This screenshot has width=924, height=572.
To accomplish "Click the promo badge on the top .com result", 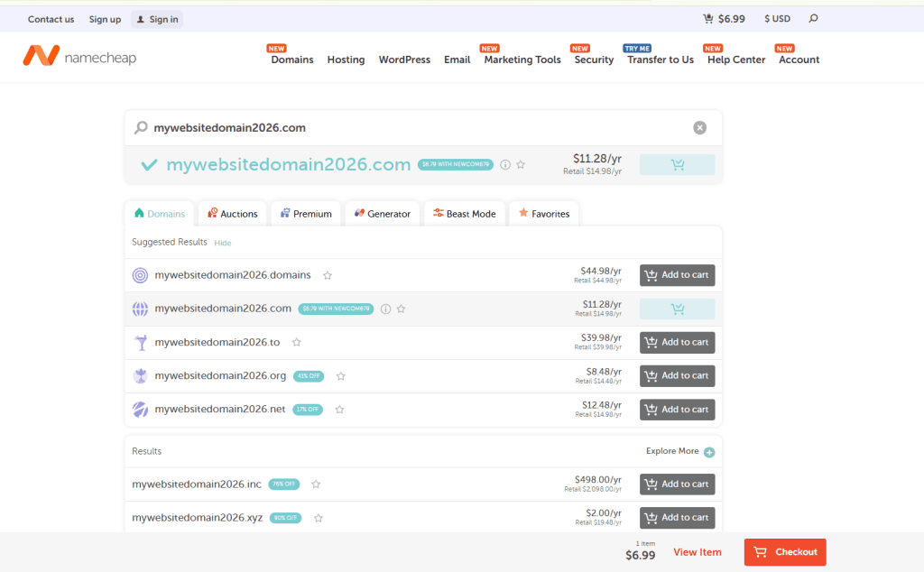I will coord(456,164).
